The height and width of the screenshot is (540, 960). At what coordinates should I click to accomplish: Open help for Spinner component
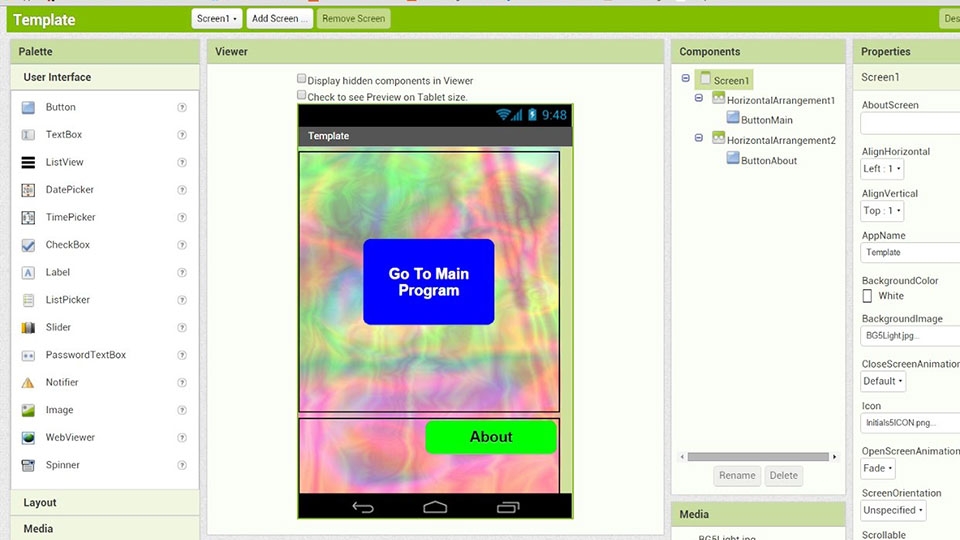pyautogui.click(x=182, y=465)
